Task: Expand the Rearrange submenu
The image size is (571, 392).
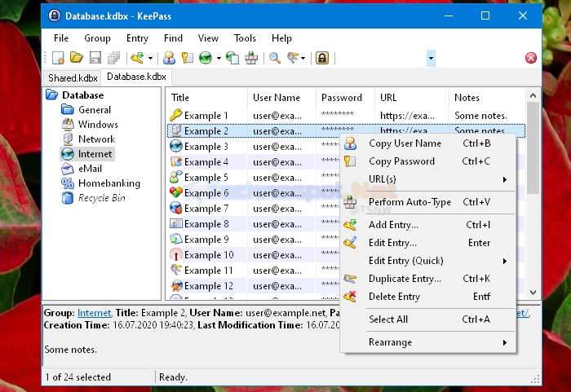Action: click(428, 342)
